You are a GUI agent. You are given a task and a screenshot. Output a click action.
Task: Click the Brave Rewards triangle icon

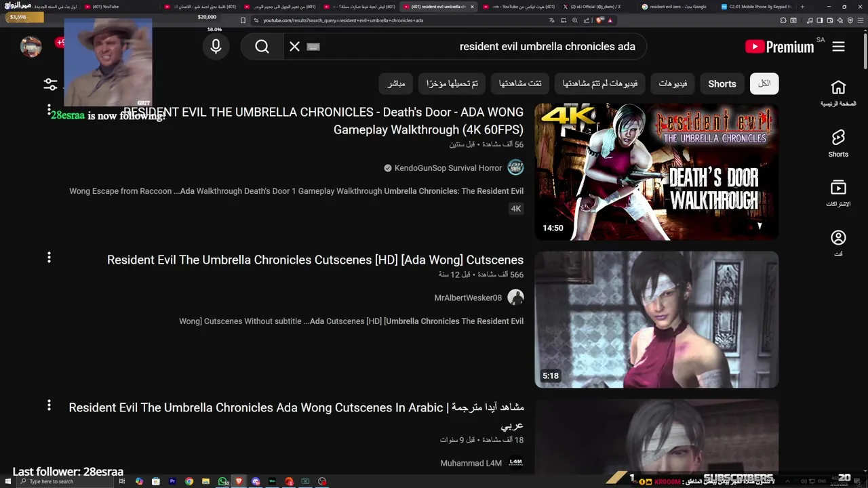pos(610,20)
